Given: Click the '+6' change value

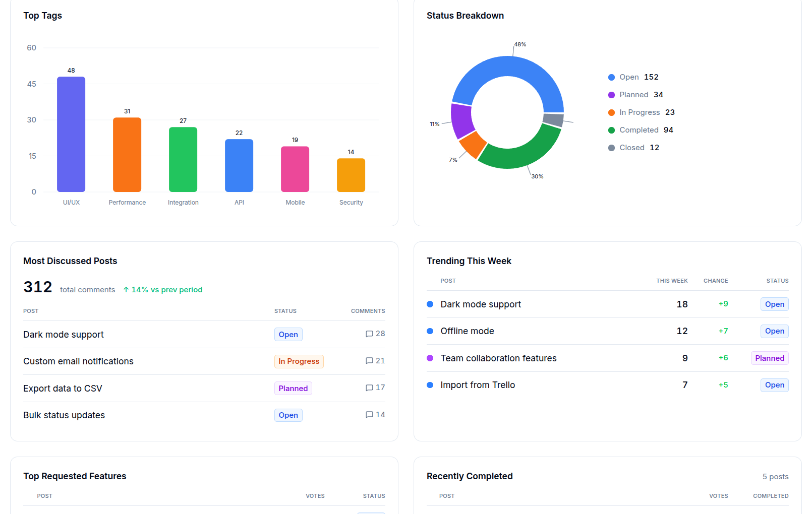Looking at the screenshot, I should (x=723, y=358).
